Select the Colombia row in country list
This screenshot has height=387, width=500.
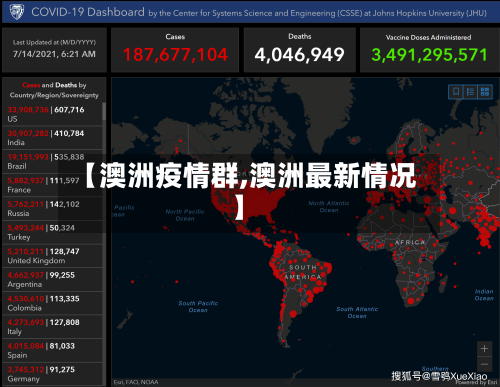tap(53, 303)
